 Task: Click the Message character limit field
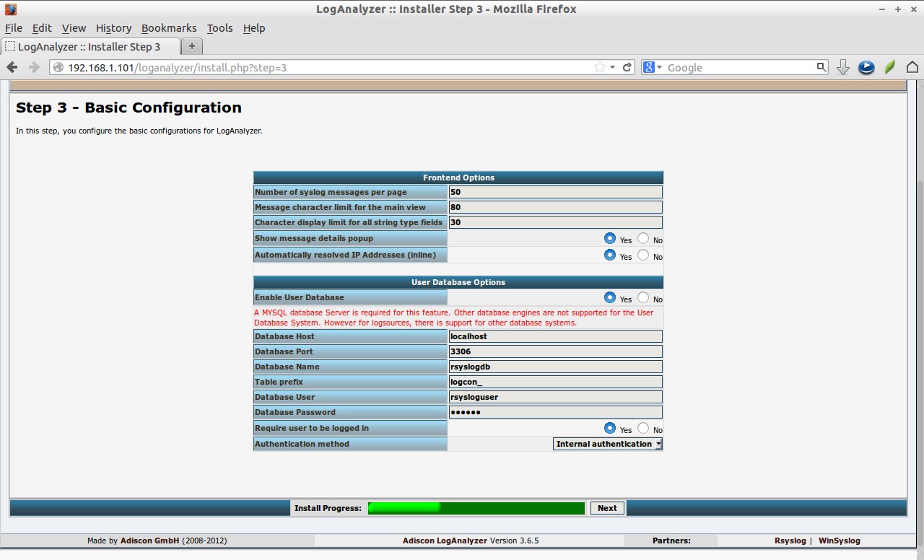point(555,207)
